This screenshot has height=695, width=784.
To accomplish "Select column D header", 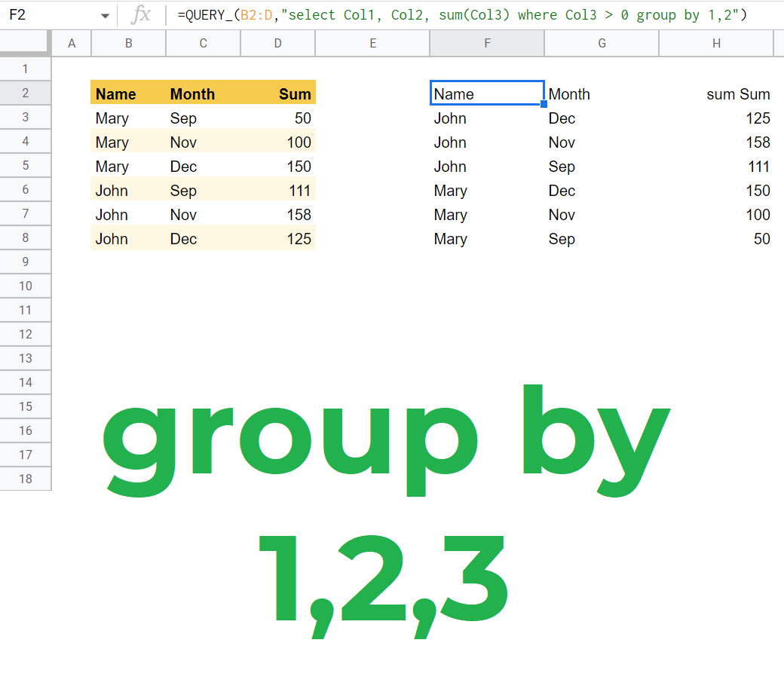I will pyautogui.click(x=278, y=44).
